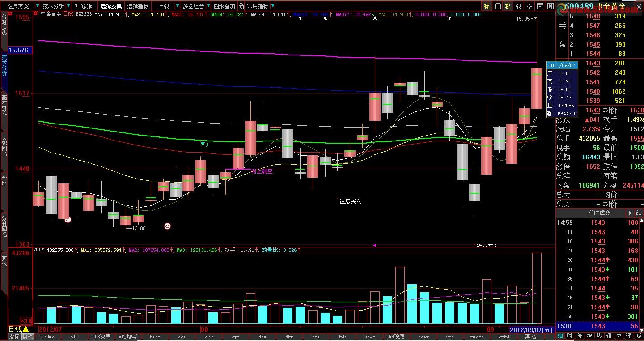Image resolution: width=644 pixels, height=341 pixels.
Task: Click the smiley face marker under early red candle
Action: (68, 219)
